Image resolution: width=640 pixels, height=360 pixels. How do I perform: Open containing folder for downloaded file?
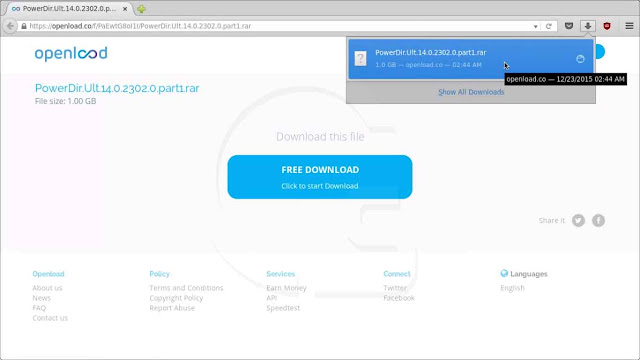pyautogui.click(x=580, y=59)
